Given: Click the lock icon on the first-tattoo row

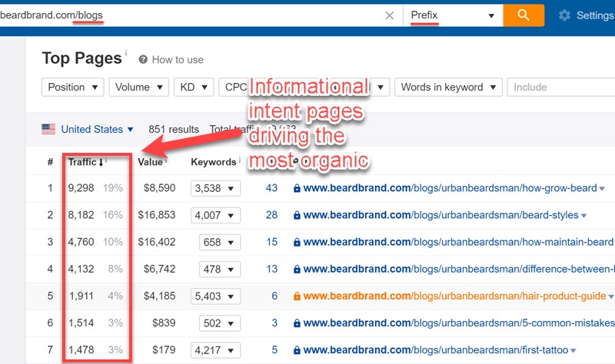Looking at the screenshot, I should point(297,350).
